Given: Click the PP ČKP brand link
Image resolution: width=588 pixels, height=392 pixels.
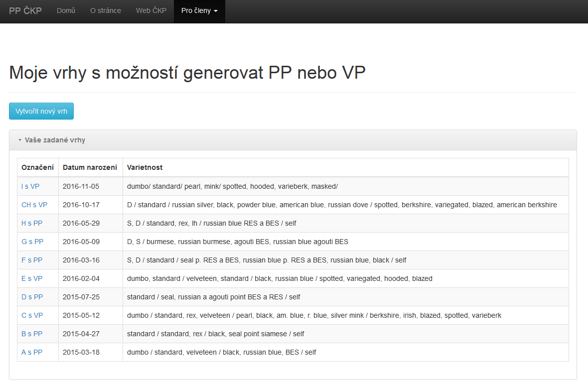Looking at the screenshot, I should (25, 11).
